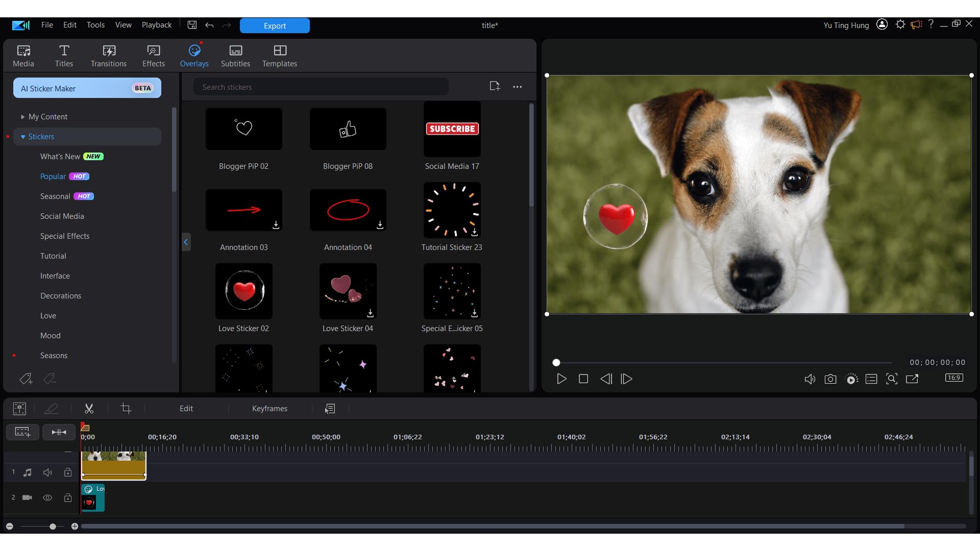Open the Overlays room
The image size is (980, 551).
[194, 56]
